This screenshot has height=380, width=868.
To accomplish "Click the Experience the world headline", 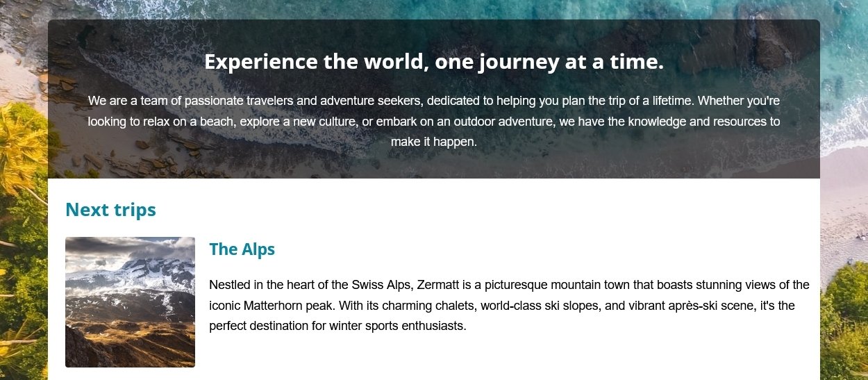I will pos(434,62).
